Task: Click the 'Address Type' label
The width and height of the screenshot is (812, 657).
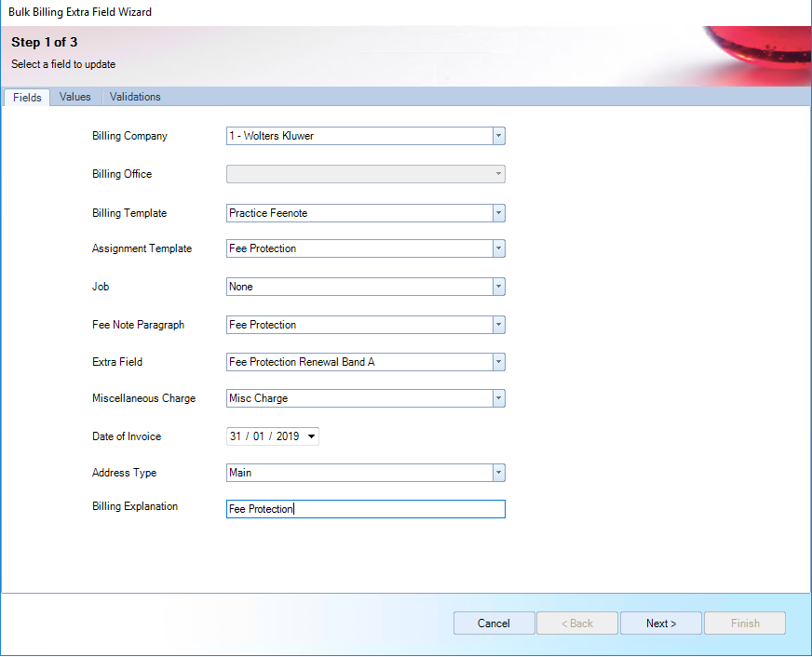Action: [x=124, y=473]
